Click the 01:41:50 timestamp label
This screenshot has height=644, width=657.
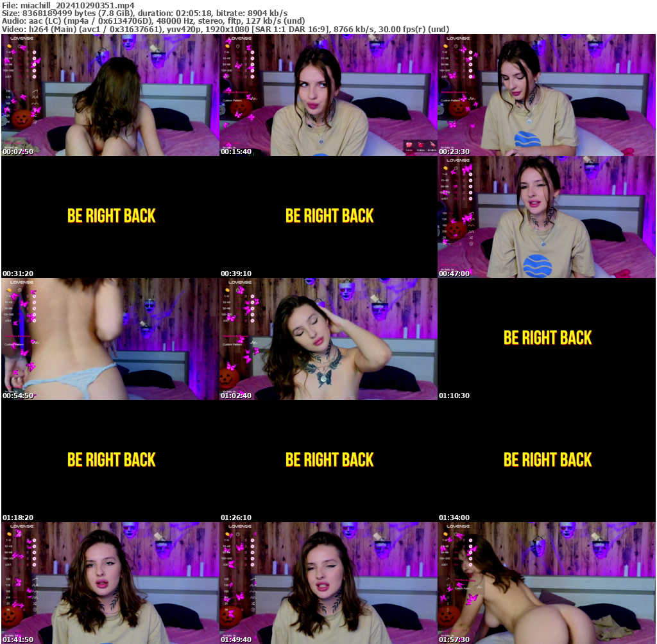[18, 640]
